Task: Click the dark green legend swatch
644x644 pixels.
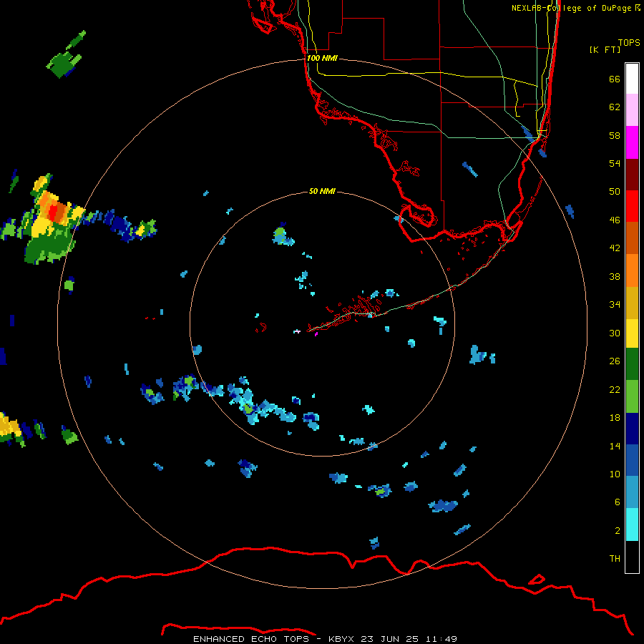Action: [x=632, y=364]
